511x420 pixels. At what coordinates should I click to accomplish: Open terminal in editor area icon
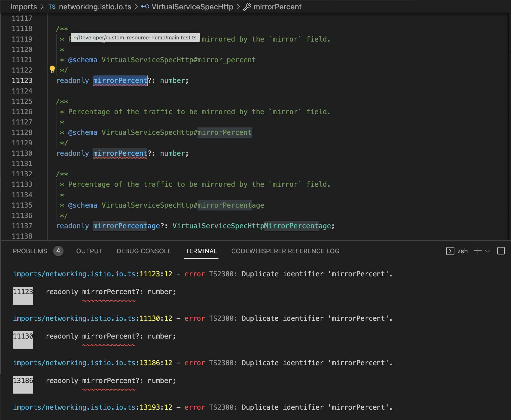pyautogui.click(x=450, y=252)
